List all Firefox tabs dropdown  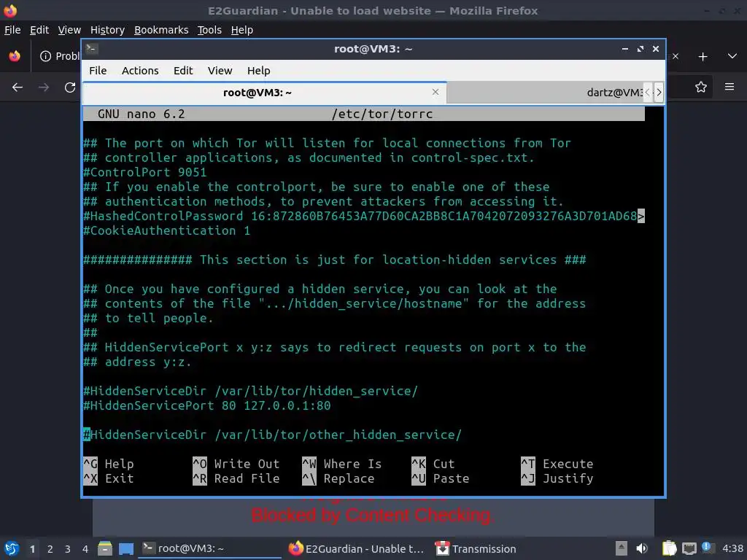click(732, 56)
